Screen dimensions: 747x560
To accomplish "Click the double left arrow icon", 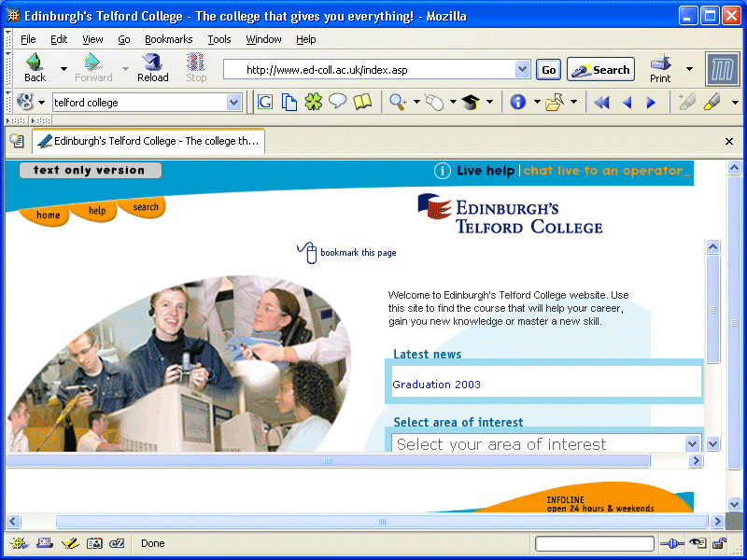I will (x=601, y=102).
